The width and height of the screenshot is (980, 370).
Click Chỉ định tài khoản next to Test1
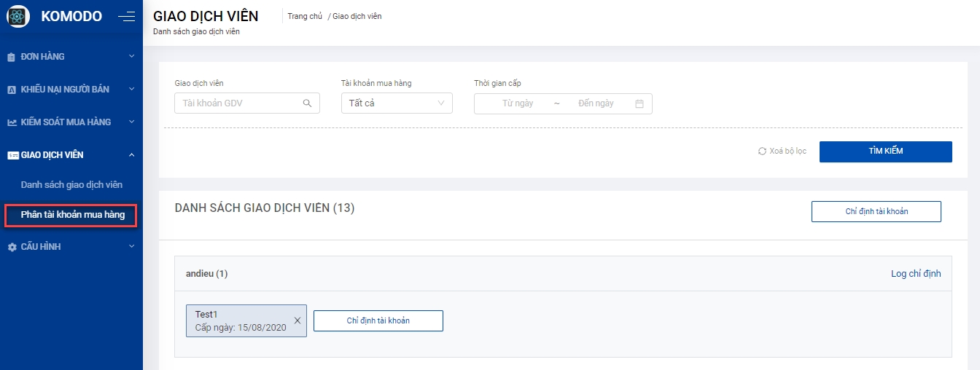(x=378, y=320)
